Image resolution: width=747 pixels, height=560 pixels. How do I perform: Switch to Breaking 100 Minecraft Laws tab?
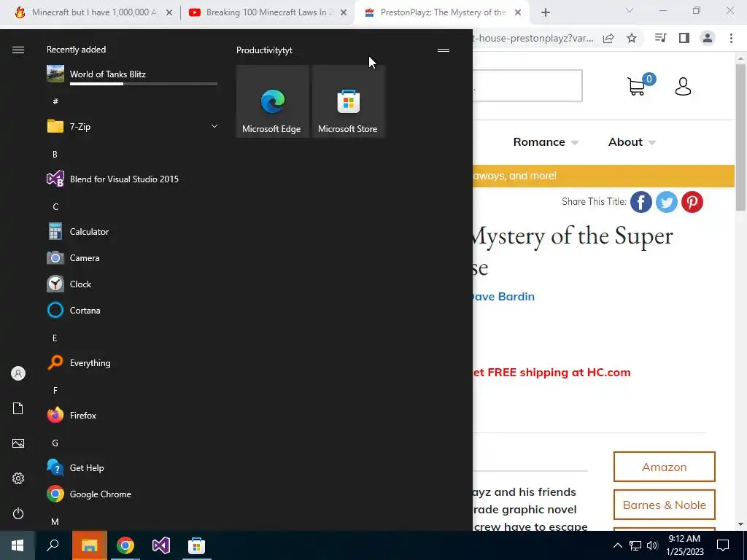268,12
